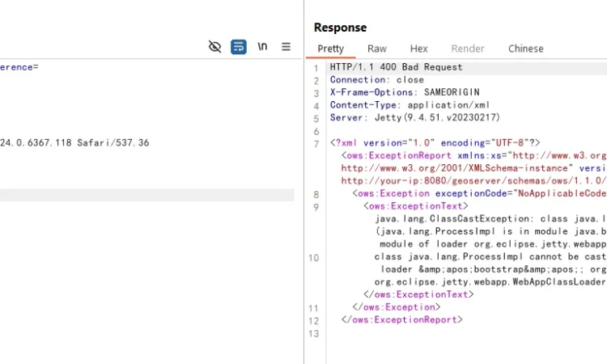The width and height of the screenshot is (607, 364).
Task: Select the Render response tab
Action: pyautogui.click(x=468, y=49)
